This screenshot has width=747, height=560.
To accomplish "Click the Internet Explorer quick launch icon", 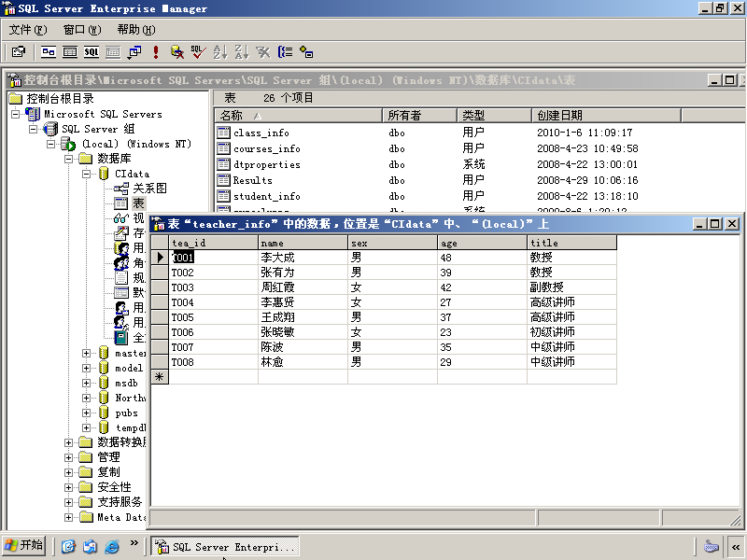I will pos(112,546).
